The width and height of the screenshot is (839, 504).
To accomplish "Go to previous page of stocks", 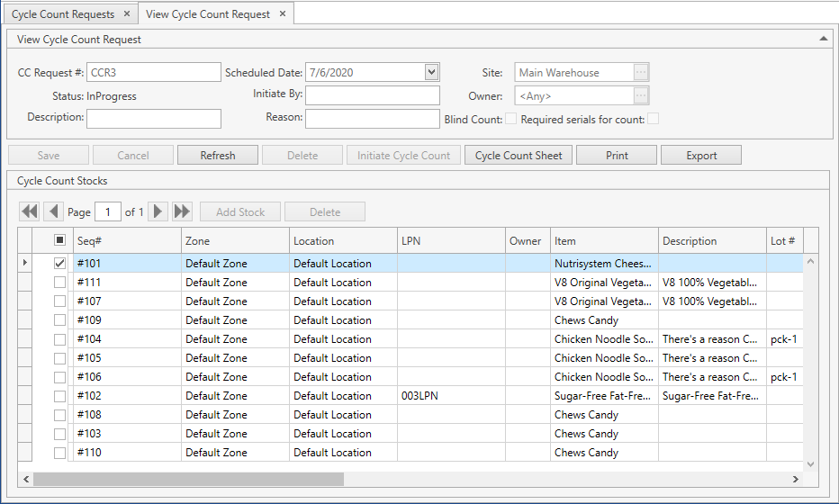I will click(53, 211).
